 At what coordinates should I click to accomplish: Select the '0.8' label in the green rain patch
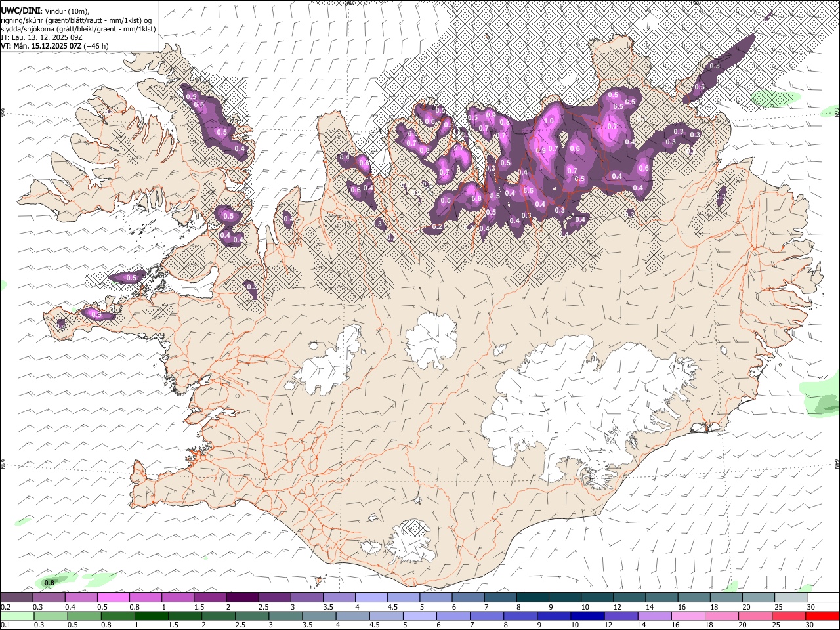point(49,583)
